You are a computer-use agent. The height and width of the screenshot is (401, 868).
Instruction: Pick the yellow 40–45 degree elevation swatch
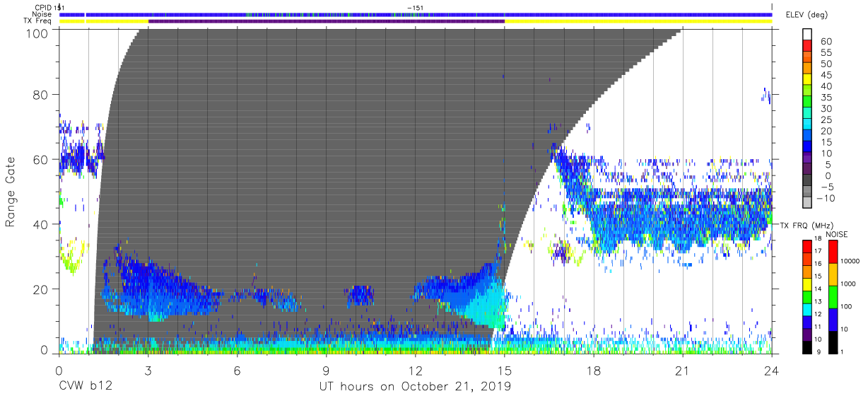(x=807, y=81)
